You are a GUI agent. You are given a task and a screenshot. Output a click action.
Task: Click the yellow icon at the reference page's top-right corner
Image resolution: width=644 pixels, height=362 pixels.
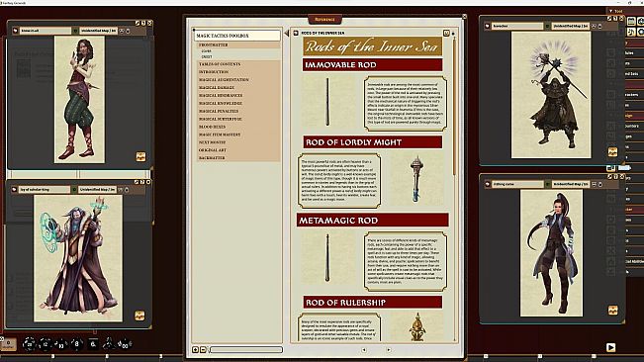click(446, 33)
